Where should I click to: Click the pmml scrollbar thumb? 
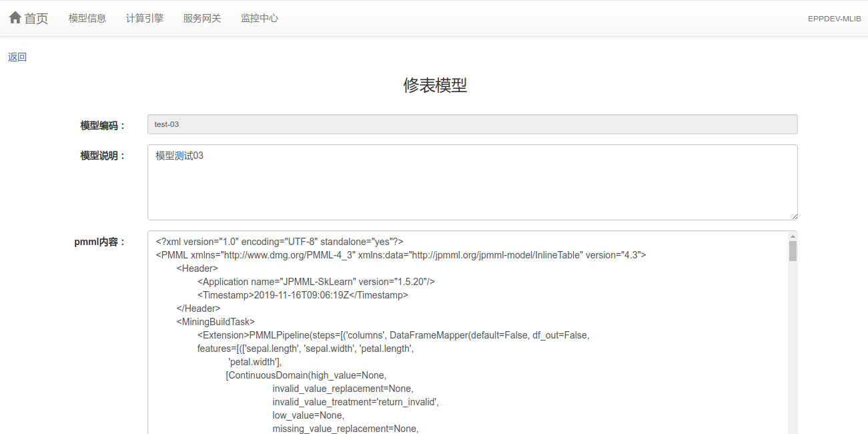[793, 251]
